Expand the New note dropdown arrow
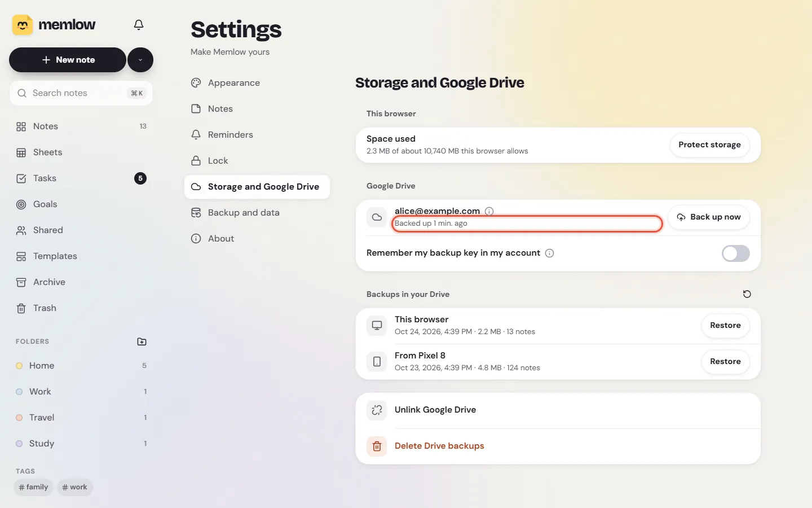The height and width of the screenshot is (508, 812). [140, 60]
